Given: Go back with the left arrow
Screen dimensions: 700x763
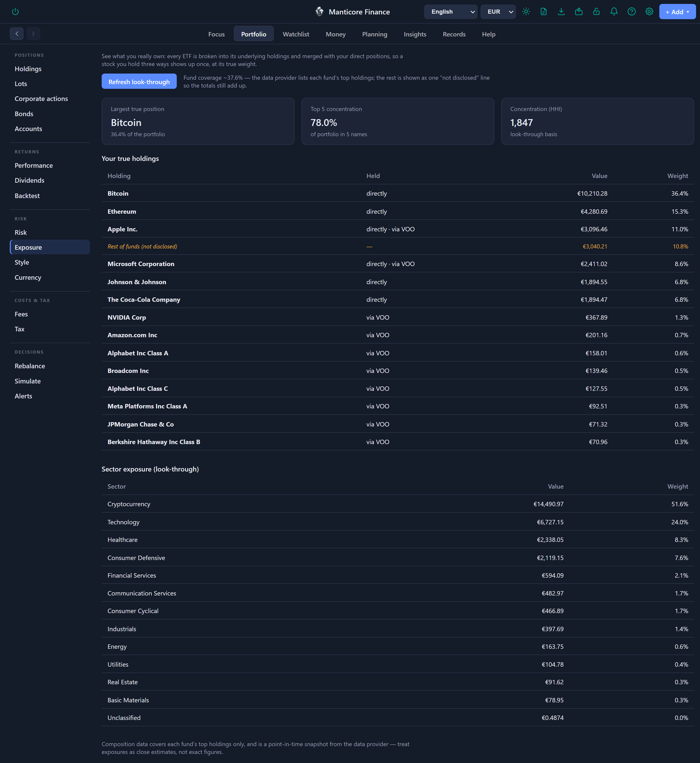Looking at the screenshot, I should (x=17, y=34).
